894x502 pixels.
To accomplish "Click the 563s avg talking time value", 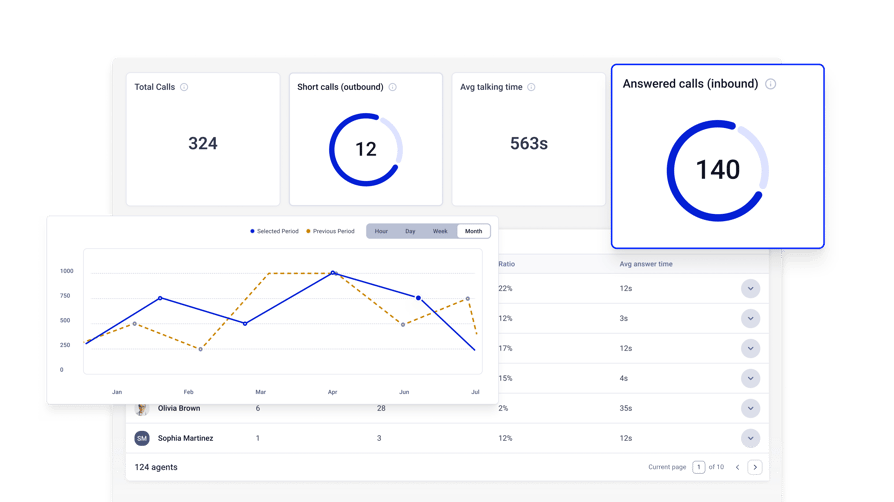I will click(529, 143).
